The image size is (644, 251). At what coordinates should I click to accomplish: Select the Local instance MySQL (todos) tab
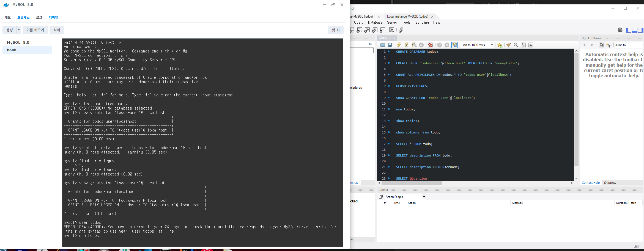click(x=407, y=16)
